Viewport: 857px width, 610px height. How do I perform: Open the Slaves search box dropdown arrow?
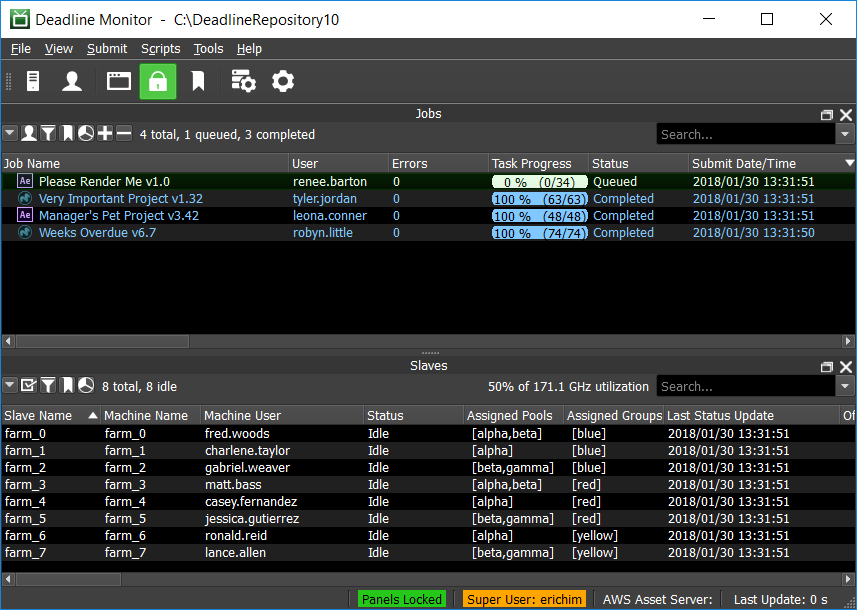coord(845,386)
